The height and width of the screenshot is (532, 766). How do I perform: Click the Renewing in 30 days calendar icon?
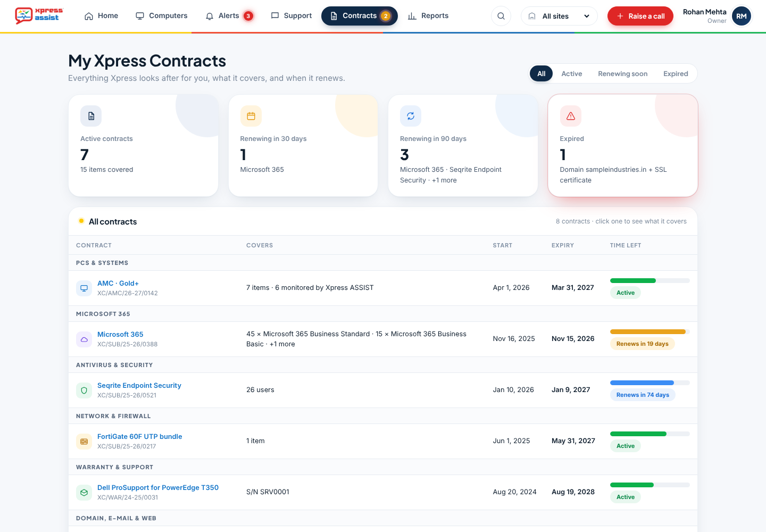pos(251,116)
